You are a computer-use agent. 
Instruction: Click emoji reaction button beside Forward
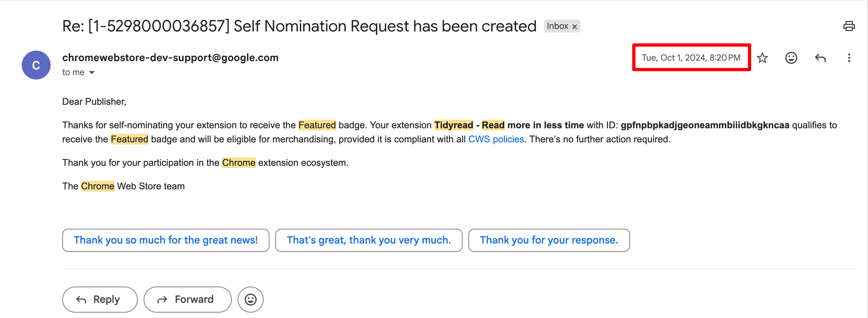click(251, 300)
